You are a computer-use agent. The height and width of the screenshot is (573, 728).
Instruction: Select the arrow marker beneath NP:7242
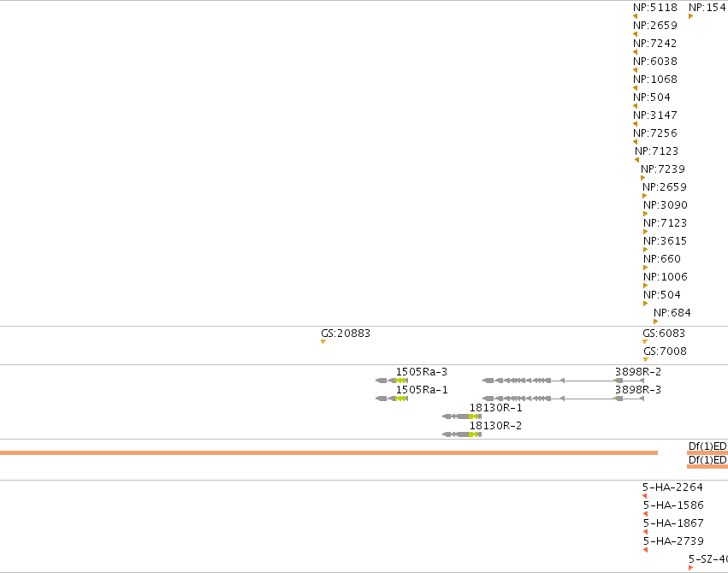coord(635,52)
